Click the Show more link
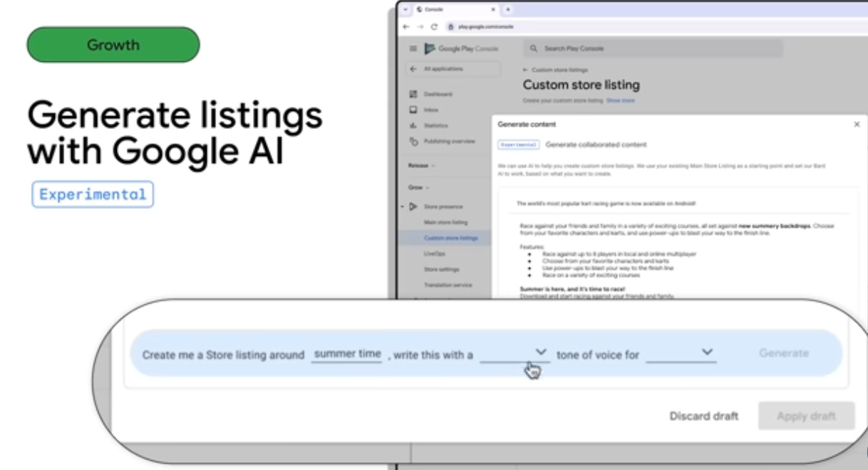The width and height of the screenshot is (868, 470). point(620,101)
